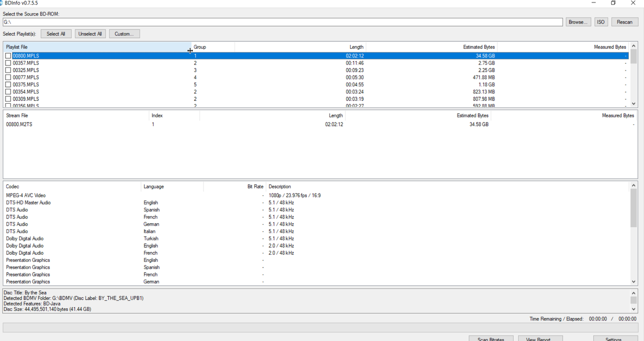Viewport: 644px width, 341px height.
Task: Click the Codec column header
Action: (x=72, y=186)
